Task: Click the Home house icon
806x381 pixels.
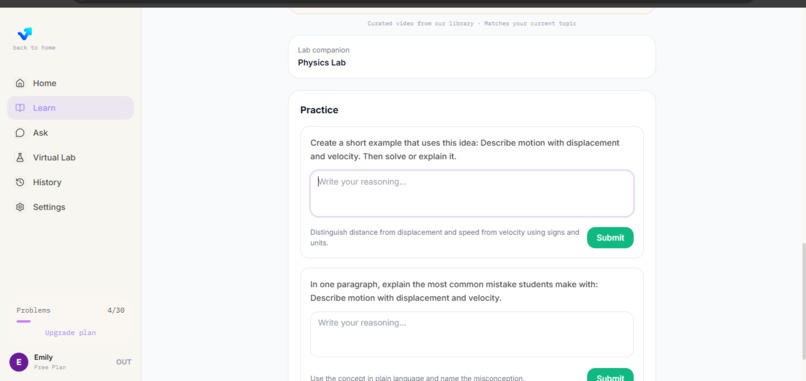Action: point(20,83)
